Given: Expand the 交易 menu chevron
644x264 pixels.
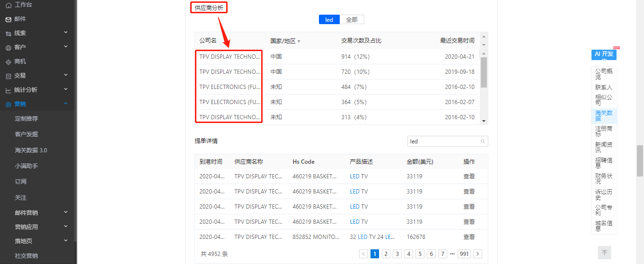Looking at the screenshot, I should [x=66, y=75].
